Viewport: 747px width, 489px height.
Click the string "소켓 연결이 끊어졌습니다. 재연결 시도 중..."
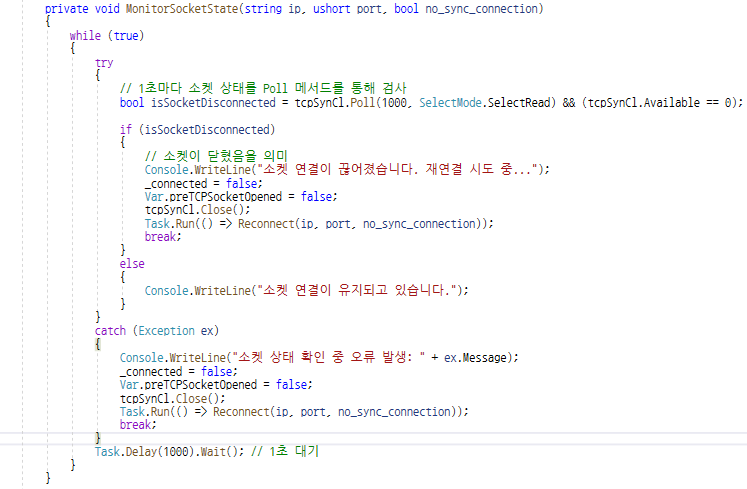(397, 169)
